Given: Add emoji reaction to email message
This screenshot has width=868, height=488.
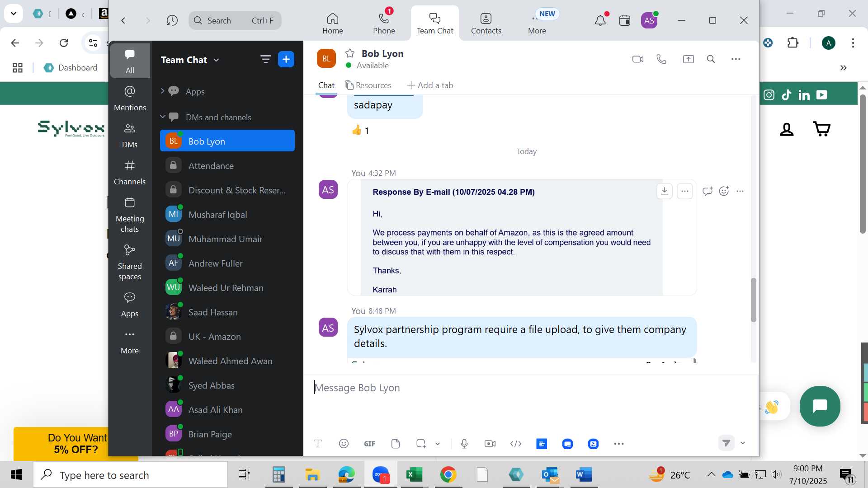Looking at the screenshot, I should coord(724,191).
